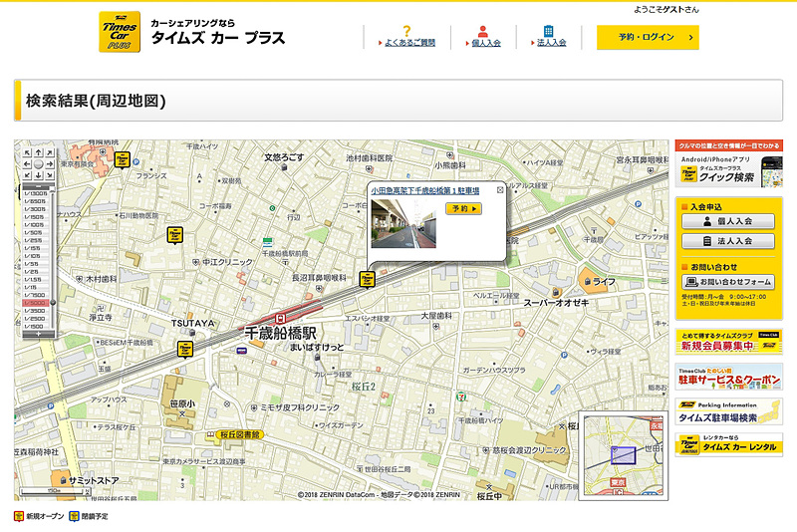Open the 新規会員募集中 banner
The image size is (797, 532).
[x=729, y=342]
